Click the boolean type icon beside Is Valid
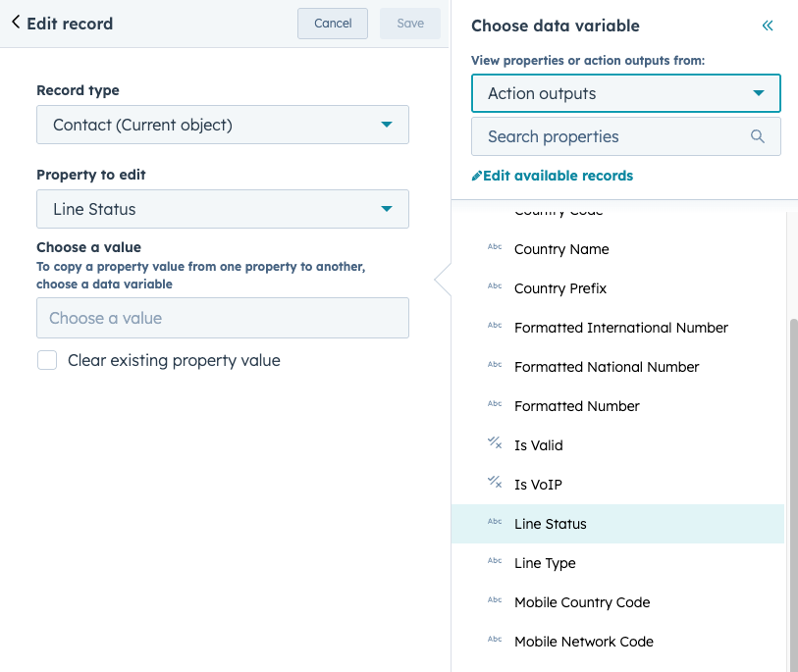Viewport: 798px width, 672px height. pyautogui.click(x=495, y=444)
